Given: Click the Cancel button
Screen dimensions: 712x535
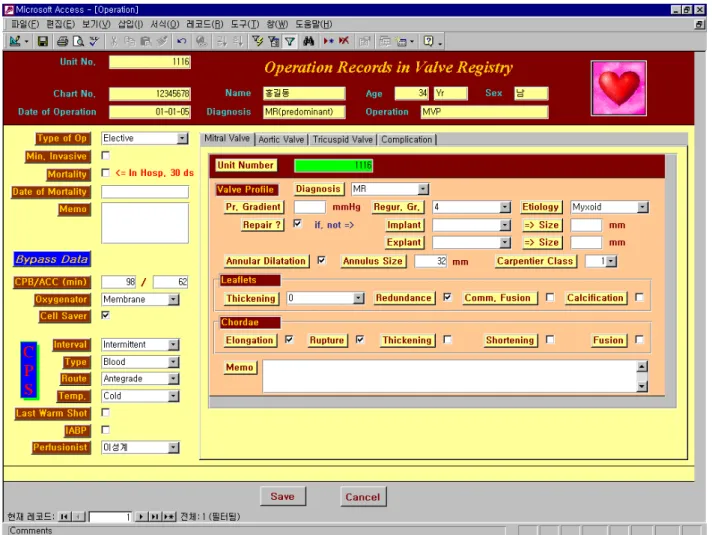Looking at the screenshot, I should click(363, 497).
